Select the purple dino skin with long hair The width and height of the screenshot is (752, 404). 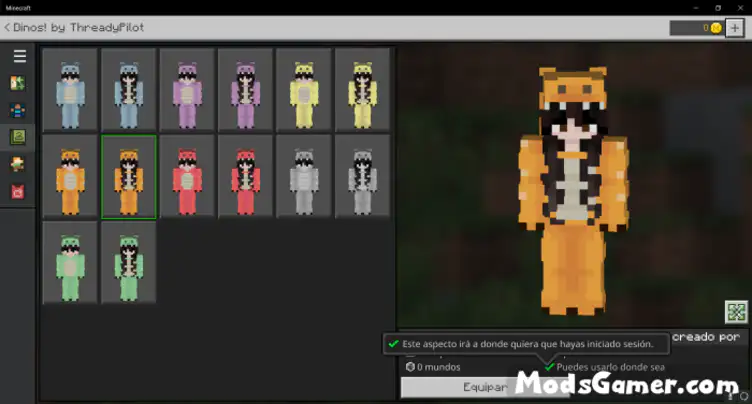(246, 90)
